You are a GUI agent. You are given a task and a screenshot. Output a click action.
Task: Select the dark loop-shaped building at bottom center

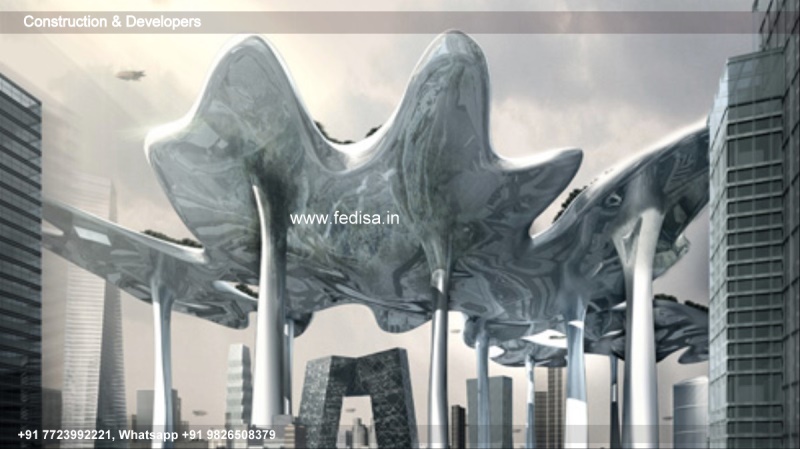click(358, 395)
